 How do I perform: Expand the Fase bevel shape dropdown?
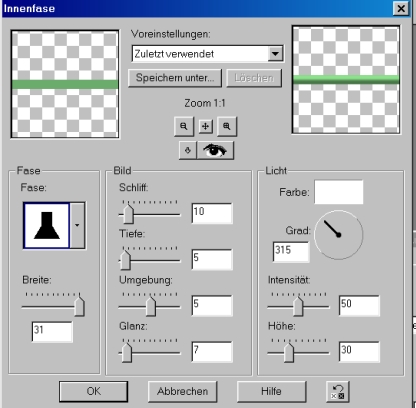pos(77,225)
